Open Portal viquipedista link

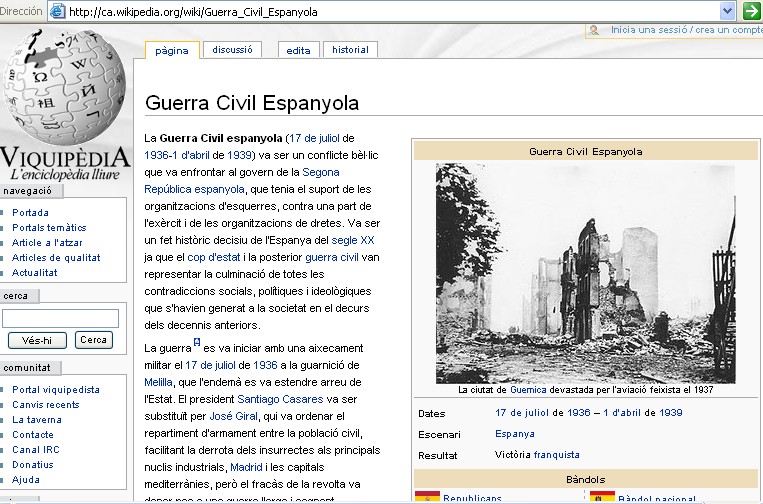pyautogui.click(x=56, y=390)
